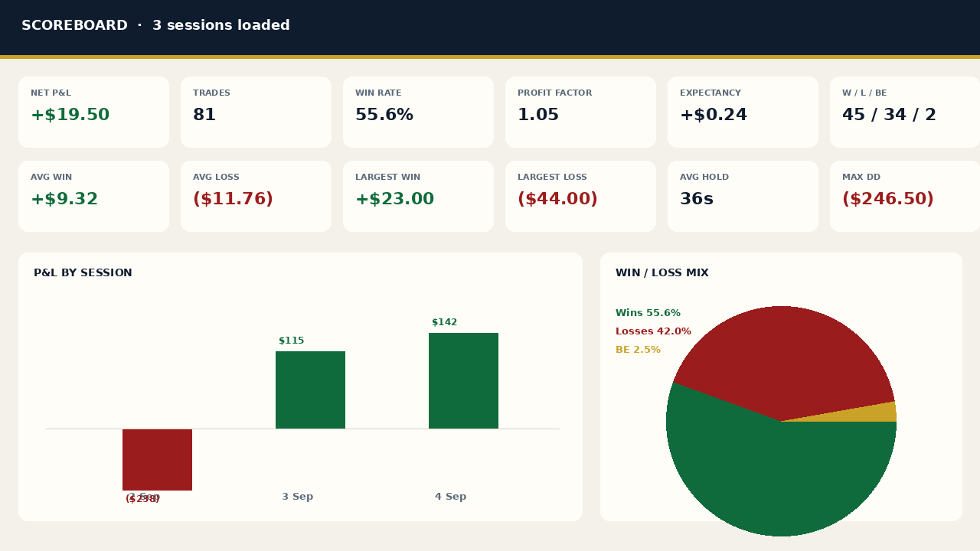
Task: Select the "Wins 55.6%" legend entry
Action: click(x=648, y=313)
